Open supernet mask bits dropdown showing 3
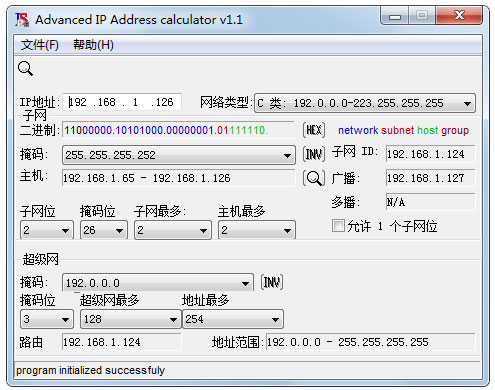This screenshot has height=390, width=495. click(x=47, y=319)
